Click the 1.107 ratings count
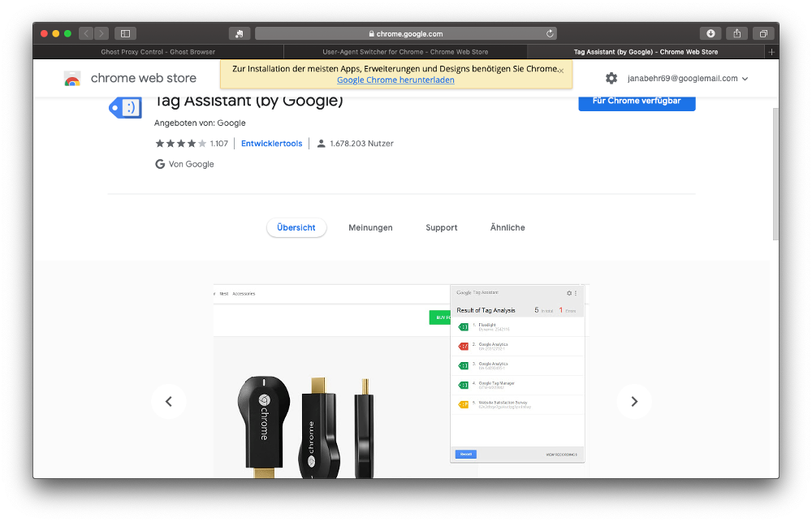This screenshot has width=812, height=522. click(219, 144)
